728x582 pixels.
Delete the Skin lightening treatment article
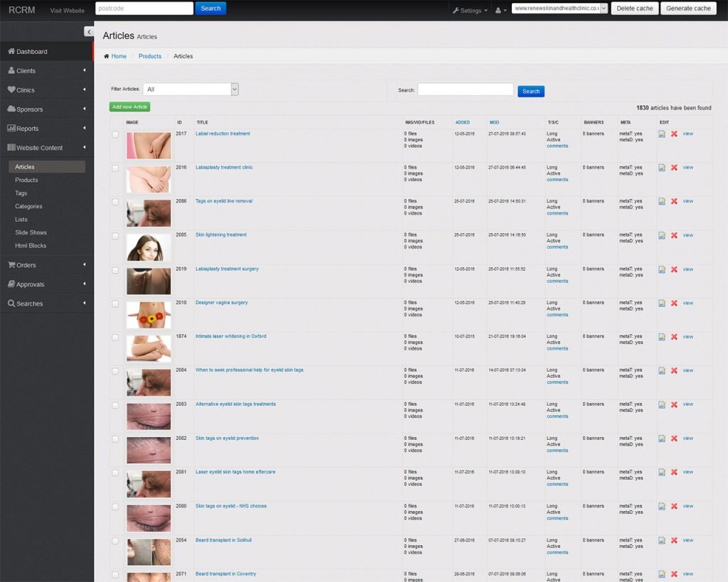point(674,235)
